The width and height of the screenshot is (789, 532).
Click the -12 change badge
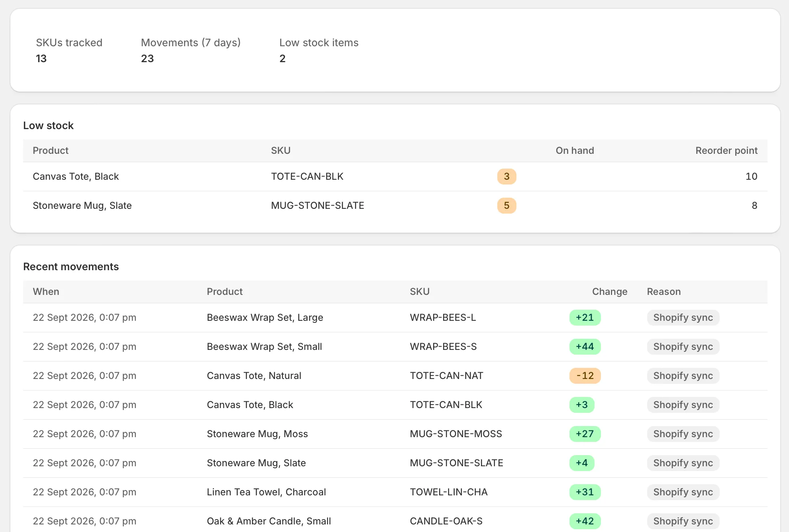pyautogui.click(x=585, y=376)
